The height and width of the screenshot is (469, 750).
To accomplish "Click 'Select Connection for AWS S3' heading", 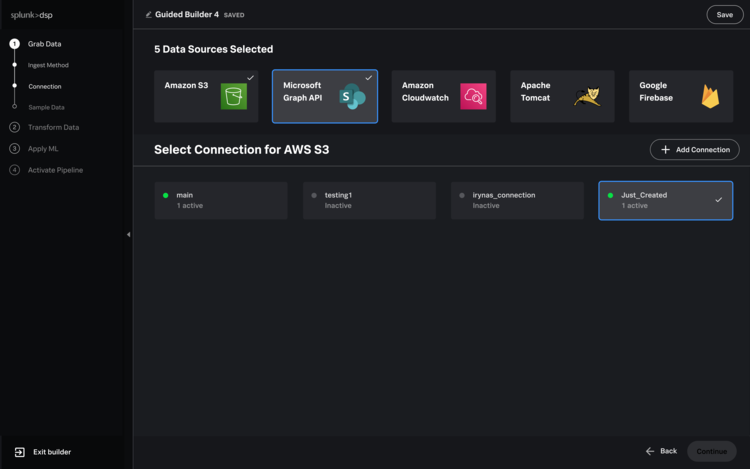I will coord(242,150).
